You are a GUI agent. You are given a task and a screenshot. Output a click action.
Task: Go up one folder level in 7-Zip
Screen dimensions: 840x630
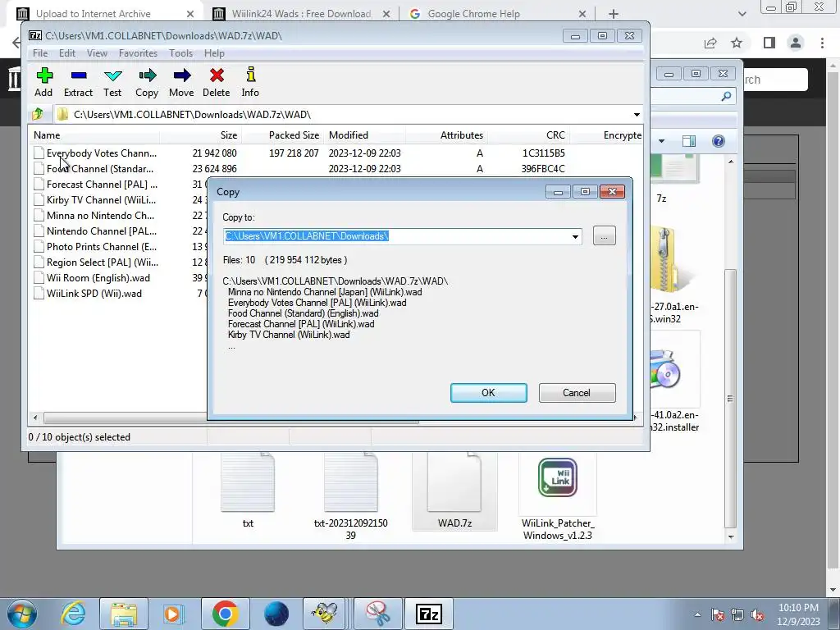click(38, 114)
